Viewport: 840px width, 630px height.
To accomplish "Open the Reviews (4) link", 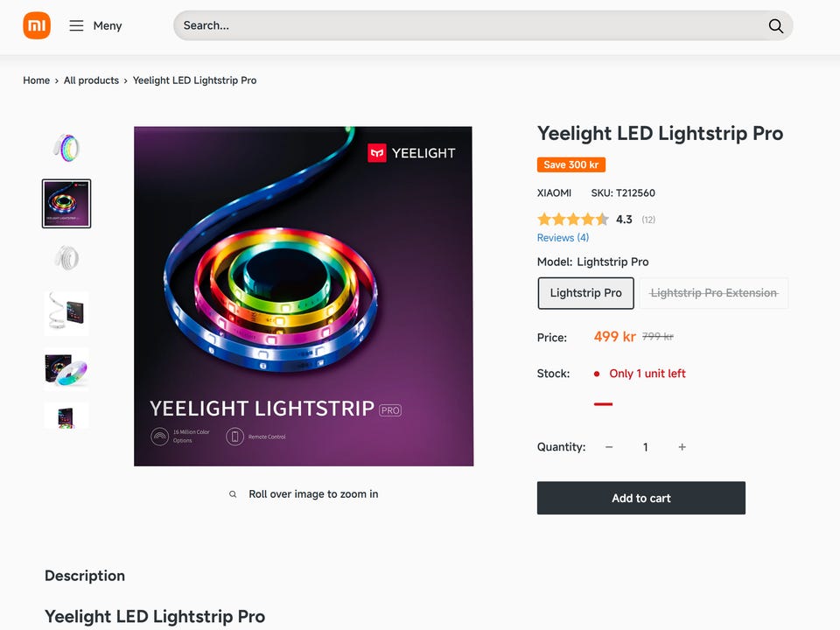I will pyautogui.click(x=563, y=238).
